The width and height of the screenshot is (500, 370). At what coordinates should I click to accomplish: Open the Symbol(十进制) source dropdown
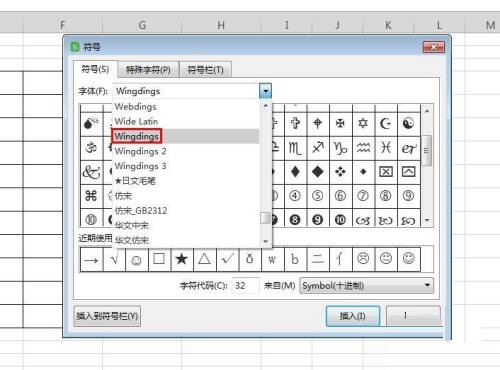367,286
